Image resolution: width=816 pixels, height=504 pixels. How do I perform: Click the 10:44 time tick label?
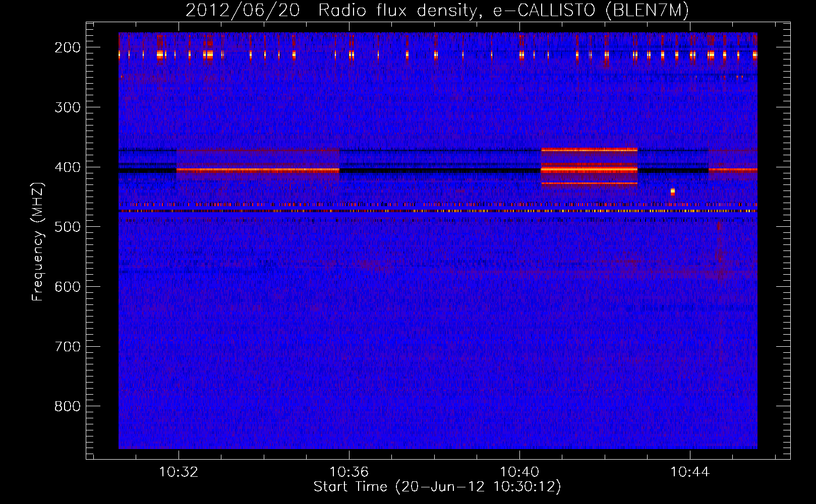click(690, 472)
